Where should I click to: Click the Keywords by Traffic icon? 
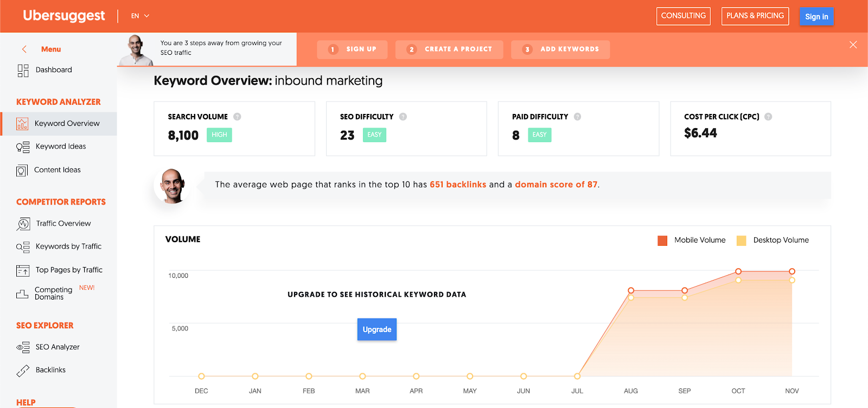click(23, 247)
